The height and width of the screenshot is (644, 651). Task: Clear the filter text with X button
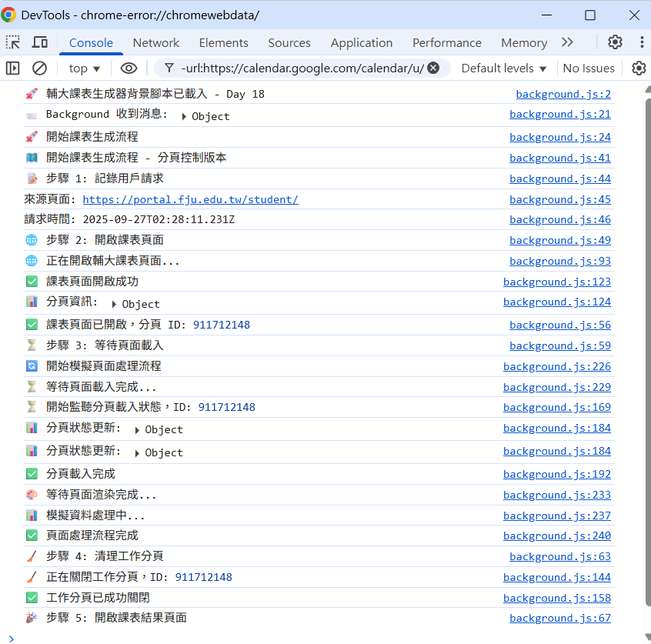433,68
